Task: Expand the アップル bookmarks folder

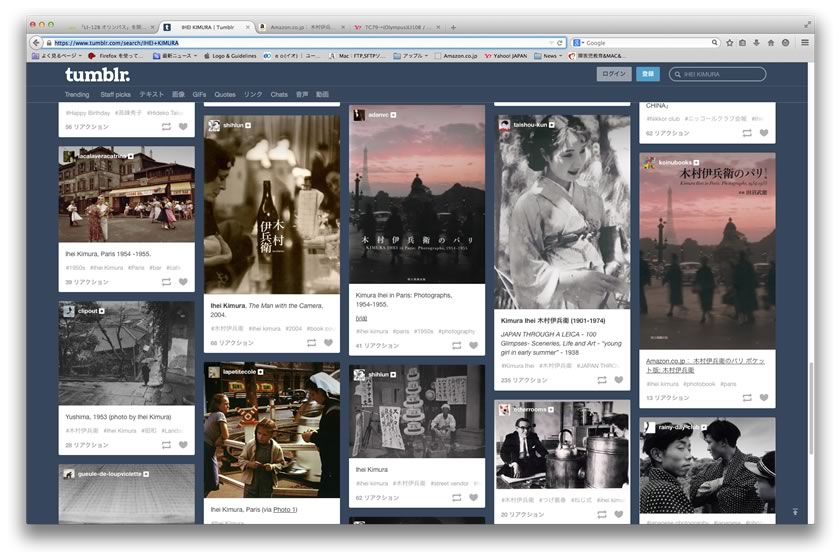Action: click(x=410, y=56)
